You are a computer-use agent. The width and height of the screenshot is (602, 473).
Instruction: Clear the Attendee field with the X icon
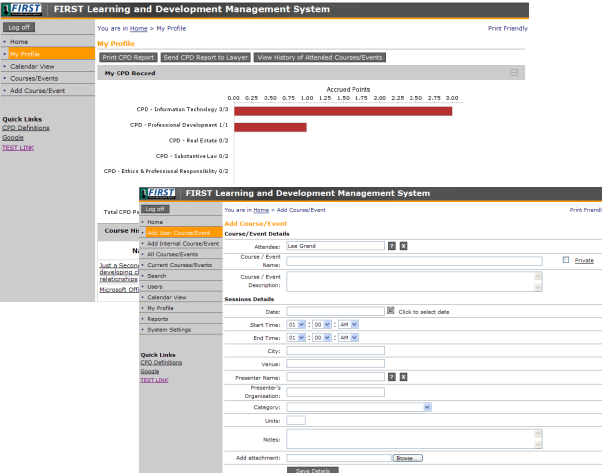404,246
